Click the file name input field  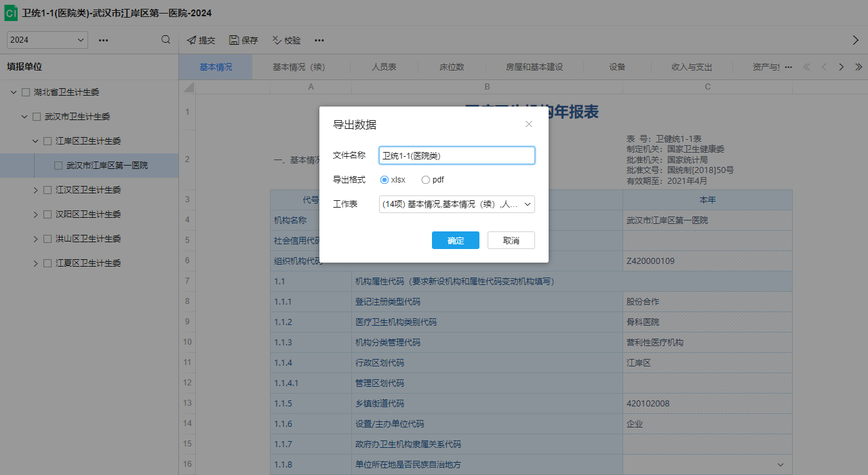click(456, 155)
